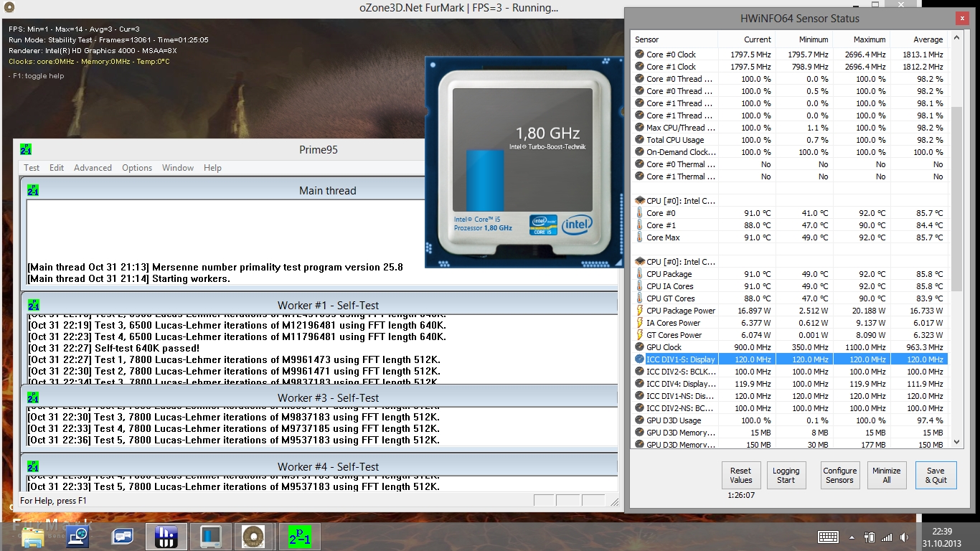The image size is (980, 551).
Task: Click the lightning icon beside IA Cores Power
Action: coord(640,323)
